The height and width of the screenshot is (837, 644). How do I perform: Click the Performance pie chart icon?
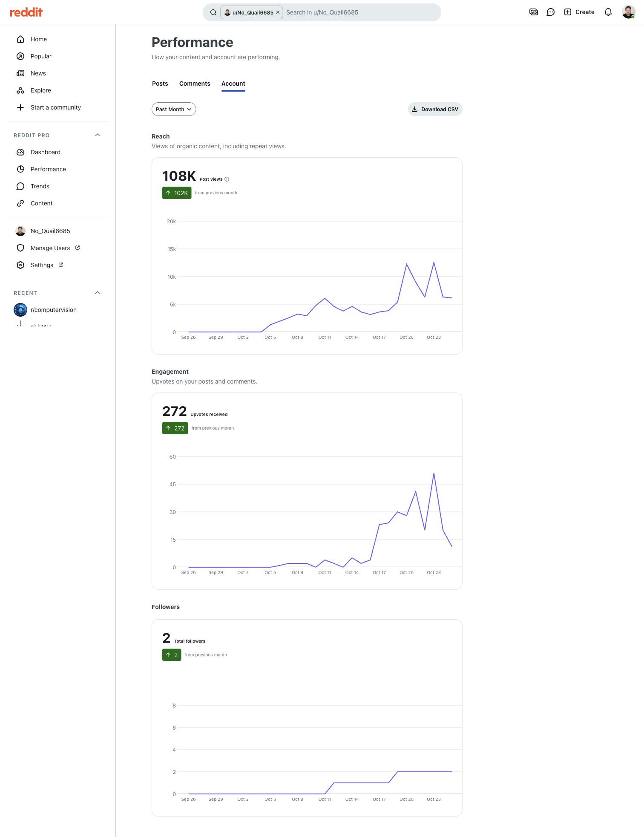20,169
